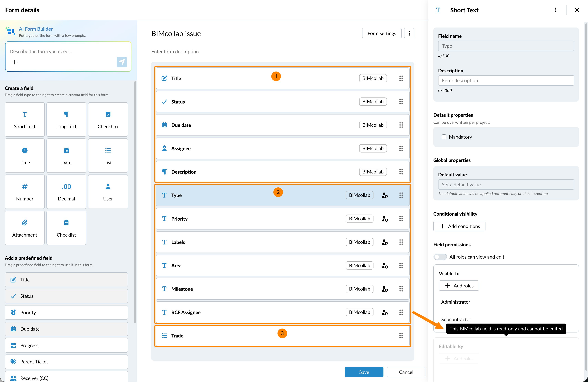Viewport: 588px width, 382px height.
Task: Tick the Mandatory checkbox
Action: pyautogui.click(x=444, y=137)
